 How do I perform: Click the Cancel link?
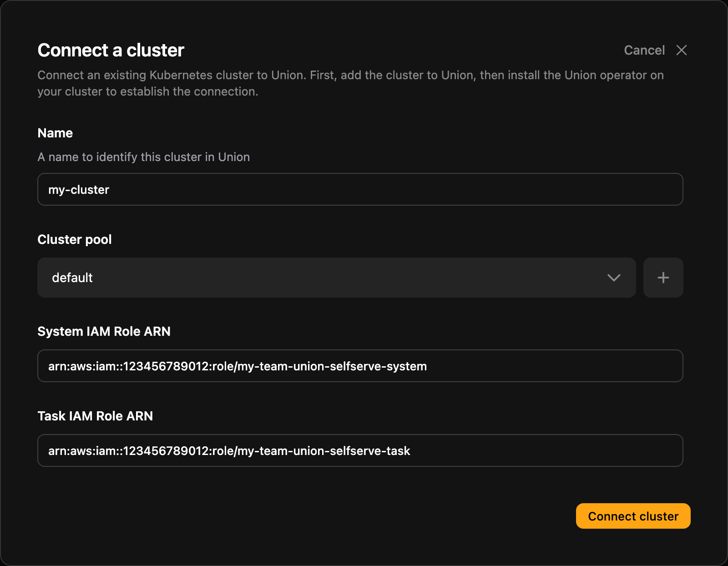644,50
